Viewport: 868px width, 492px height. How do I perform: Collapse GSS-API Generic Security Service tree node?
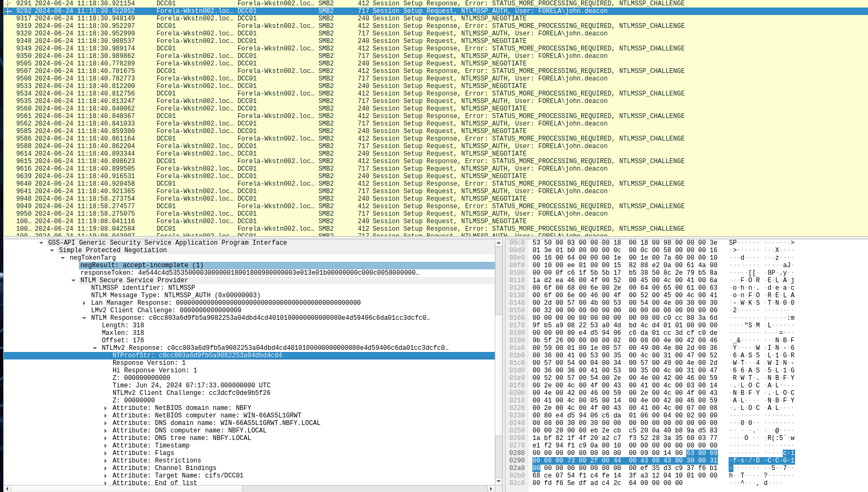[41, 243]
